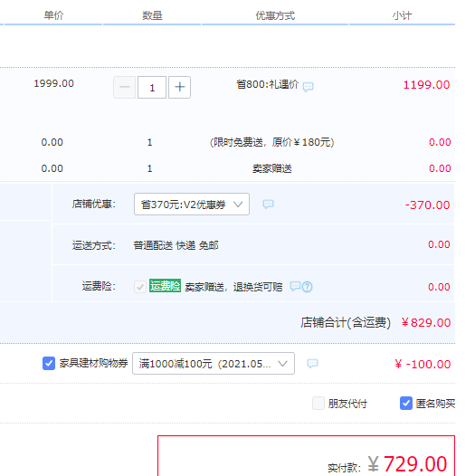Click the 普通配送 快递 免邮 shipping text

pos(176,245)
